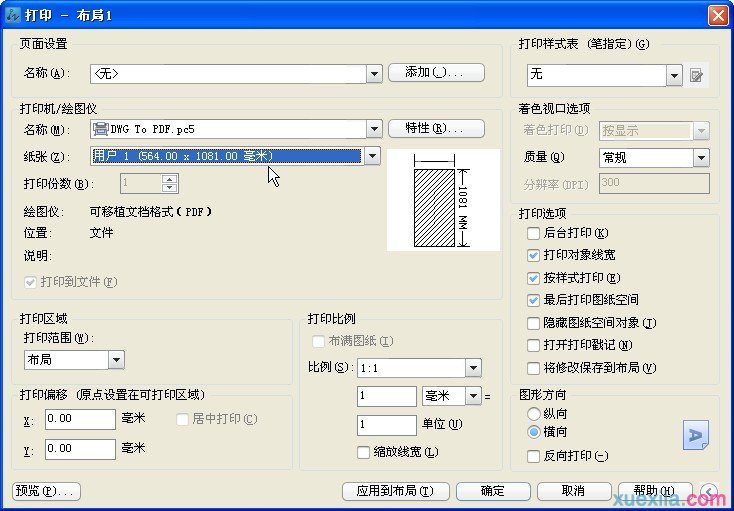Click the 预览 preview button
This screenshot has height=511, width=734.
click(x=46, y=491)
